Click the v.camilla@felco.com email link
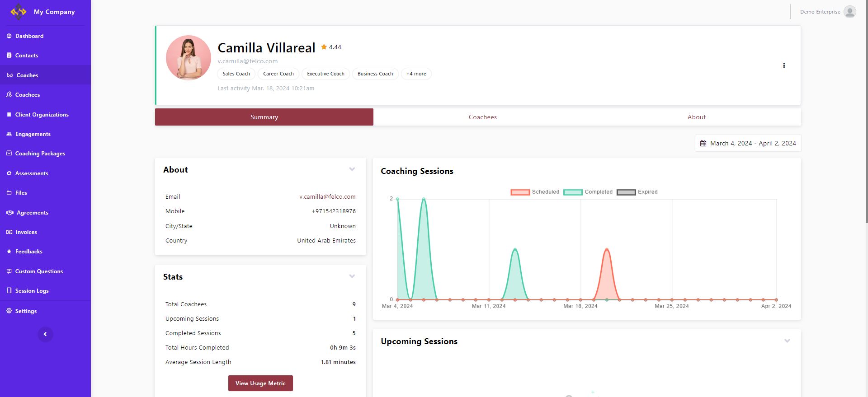Image resolution: width=868 pixels, height=397 pixels. tap(327, 197)
